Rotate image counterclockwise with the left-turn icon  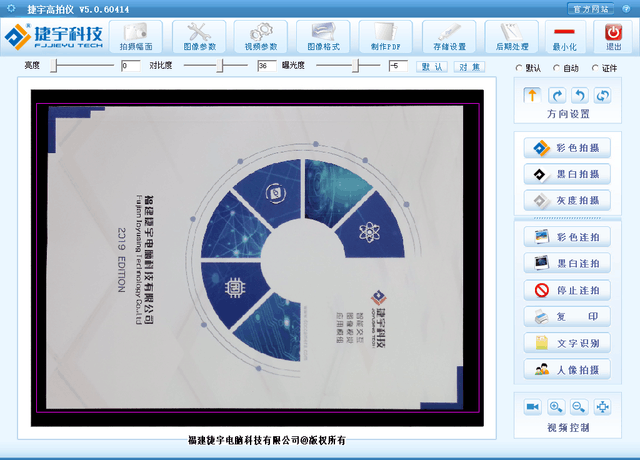click(x=579, y=96)
